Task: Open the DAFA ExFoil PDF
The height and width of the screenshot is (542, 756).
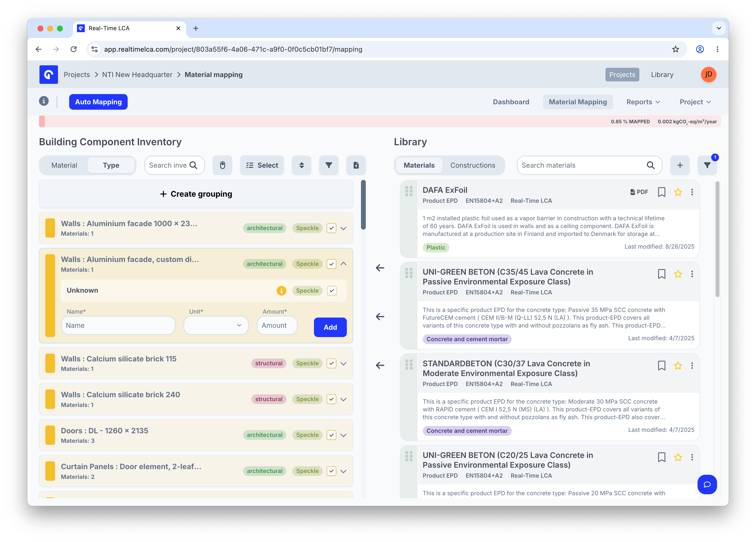Action: point(639,192)
